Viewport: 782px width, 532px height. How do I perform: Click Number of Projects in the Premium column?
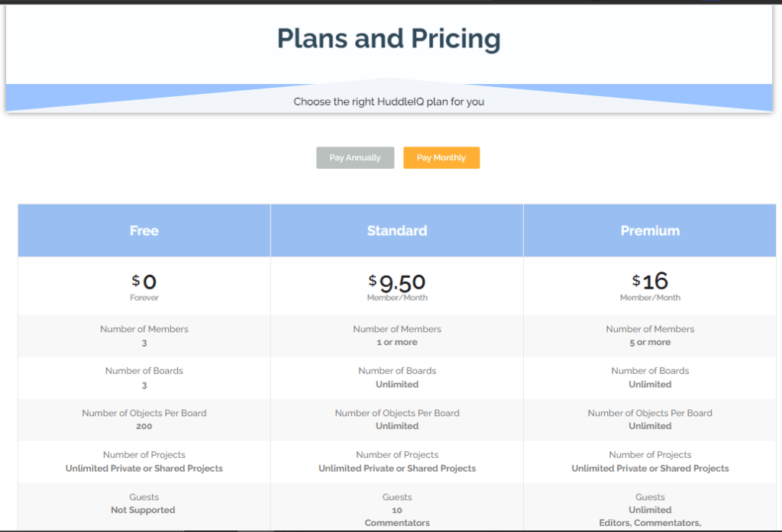(650, 455)
